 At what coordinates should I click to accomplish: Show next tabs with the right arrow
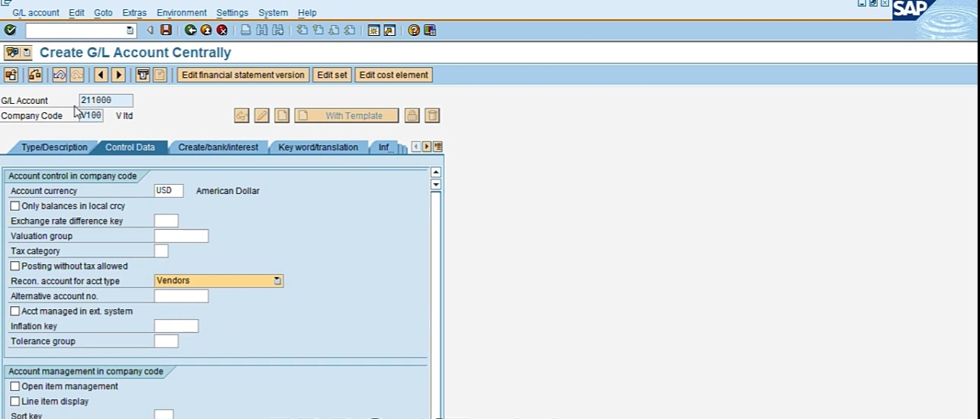click(427, 147)
